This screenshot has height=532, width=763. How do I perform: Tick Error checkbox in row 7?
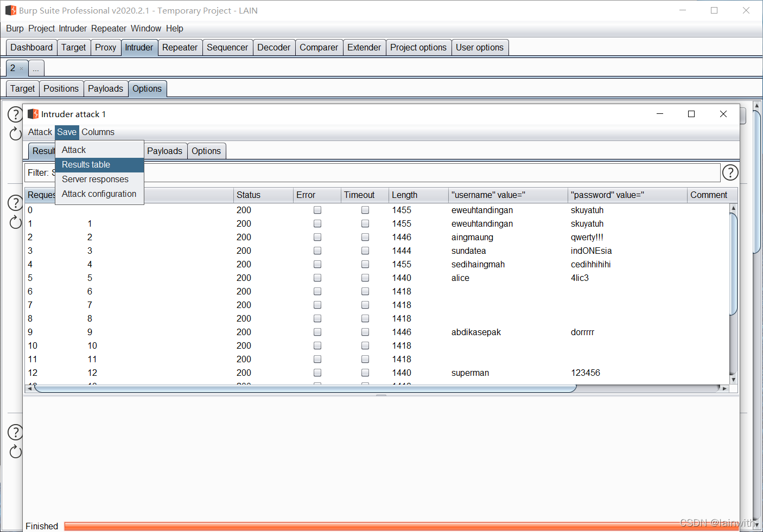click(x=317, y=305)
